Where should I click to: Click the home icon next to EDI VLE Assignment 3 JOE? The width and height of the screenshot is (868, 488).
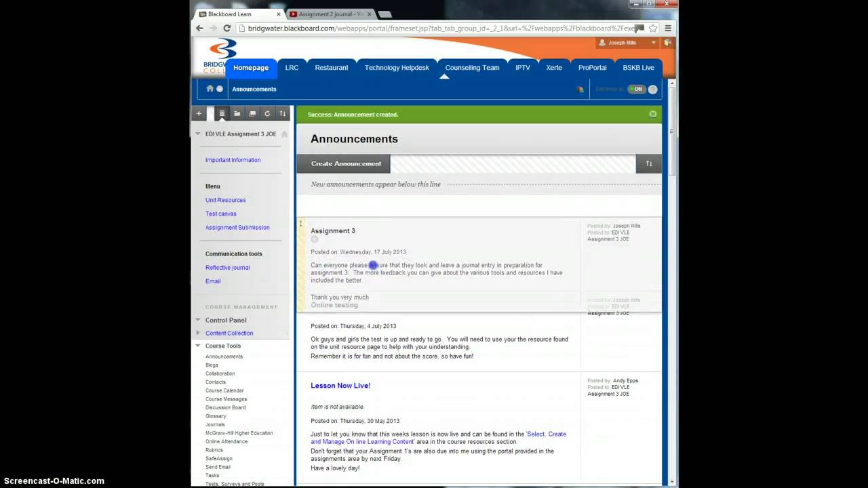tap(284, 134)
